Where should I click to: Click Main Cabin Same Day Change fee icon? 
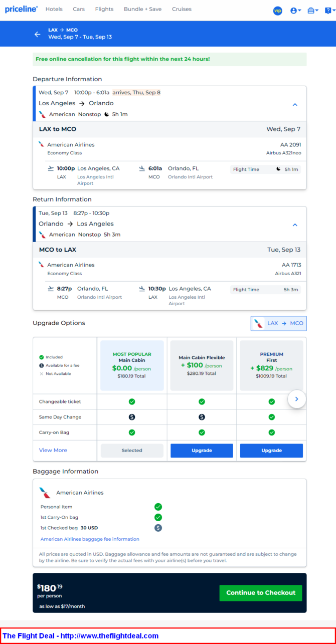[x=132, y=417]
